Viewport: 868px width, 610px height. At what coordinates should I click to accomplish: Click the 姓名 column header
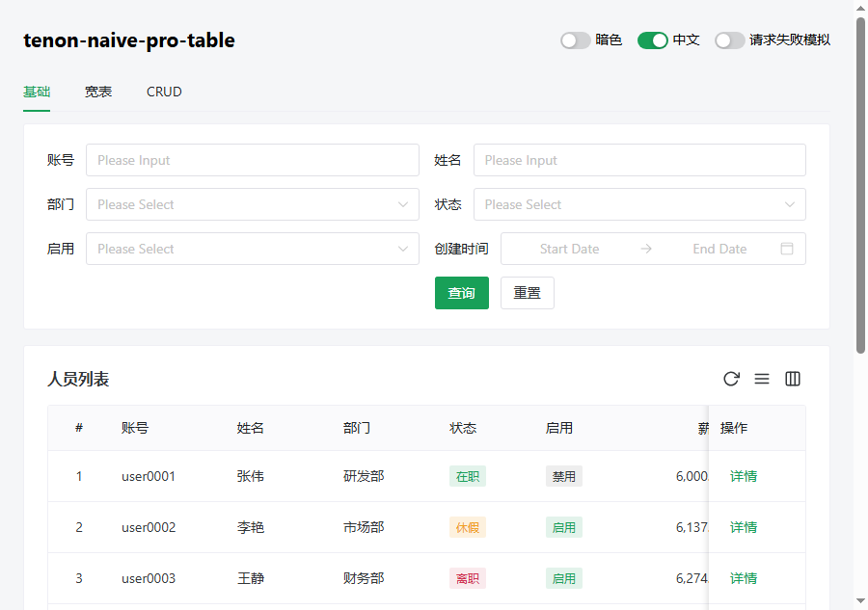[250, 428]
